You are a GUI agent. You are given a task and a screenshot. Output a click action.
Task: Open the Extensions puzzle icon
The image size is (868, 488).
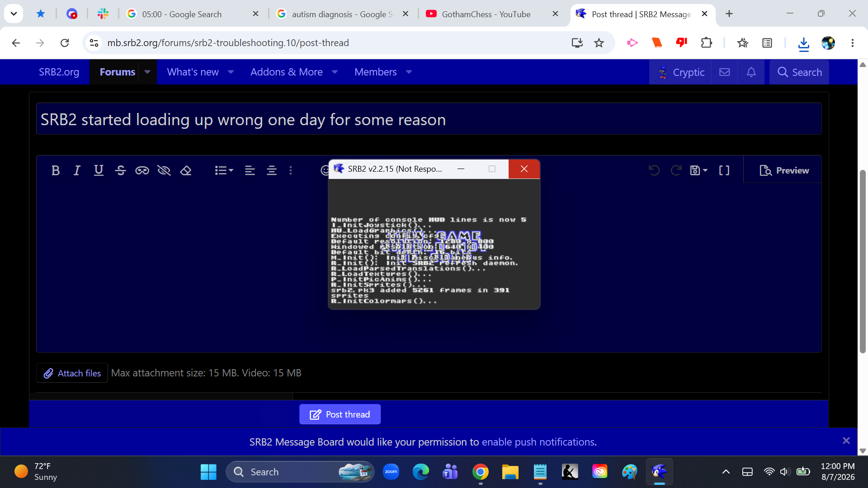click(x=706, y=43)
